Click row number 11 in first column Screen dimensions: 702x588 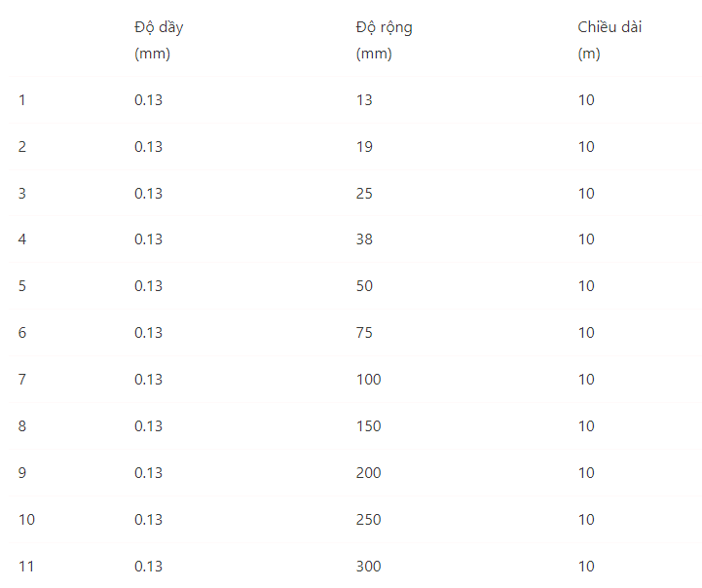click(x=26, y=567)
